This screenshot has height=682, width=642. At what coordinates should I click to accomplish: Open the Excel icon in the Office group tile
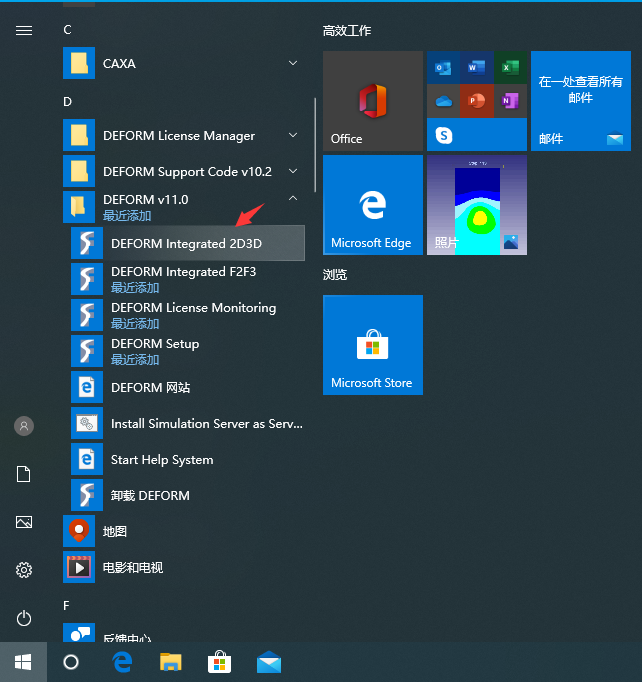click(510, 67)
